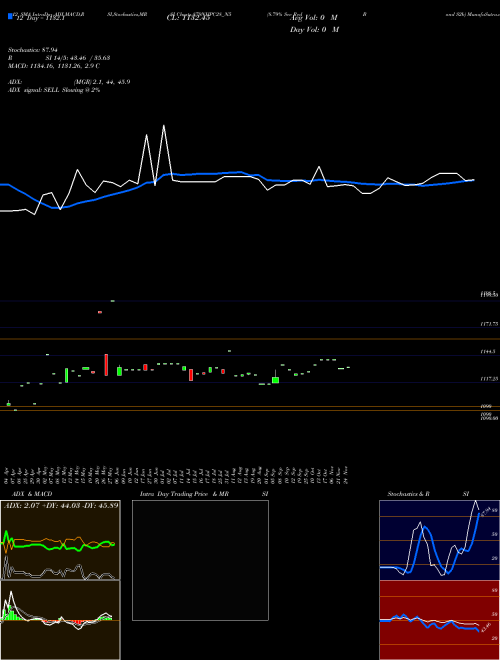This screenshot has height=660, width=500.
Task: Click the highest white price spike on line chart
Action: pyautogui.click(x=164, y=125)
